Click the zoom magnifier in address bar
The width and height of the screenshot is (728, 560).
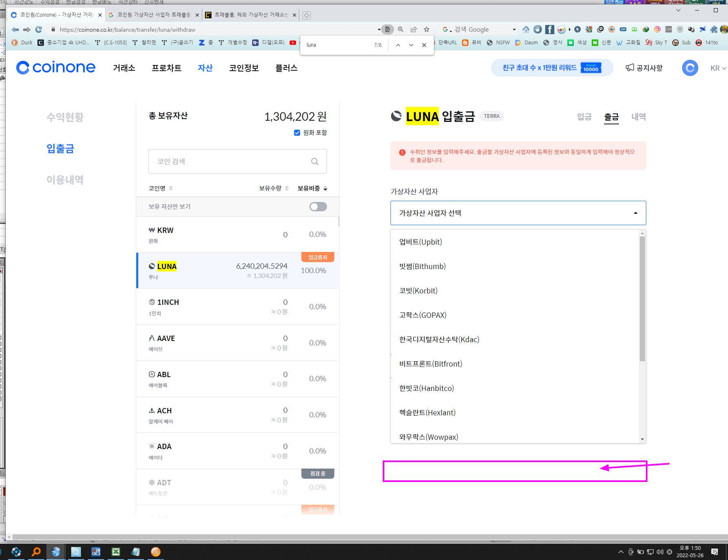[x=401, y=29]
